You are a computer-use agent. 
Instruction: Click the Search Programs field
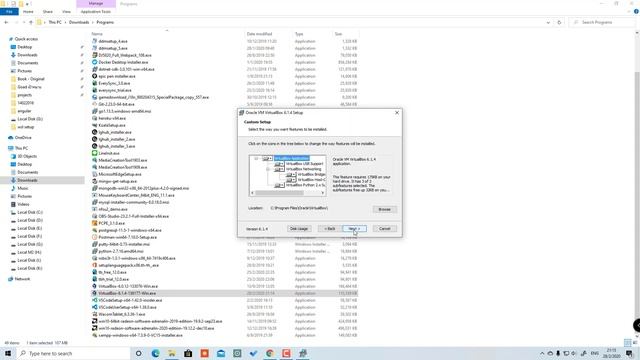pos(602,22)
